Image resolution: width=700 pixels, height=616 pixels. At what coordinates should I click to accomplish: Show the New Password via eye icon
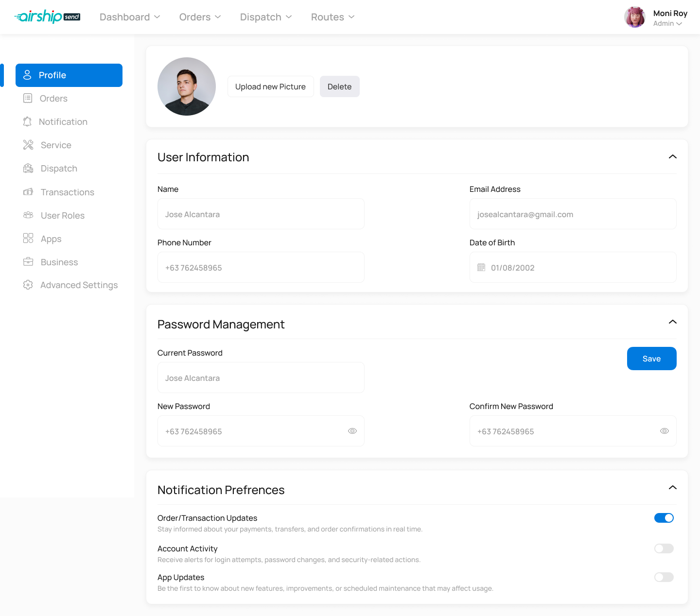(x=352, y=431)
